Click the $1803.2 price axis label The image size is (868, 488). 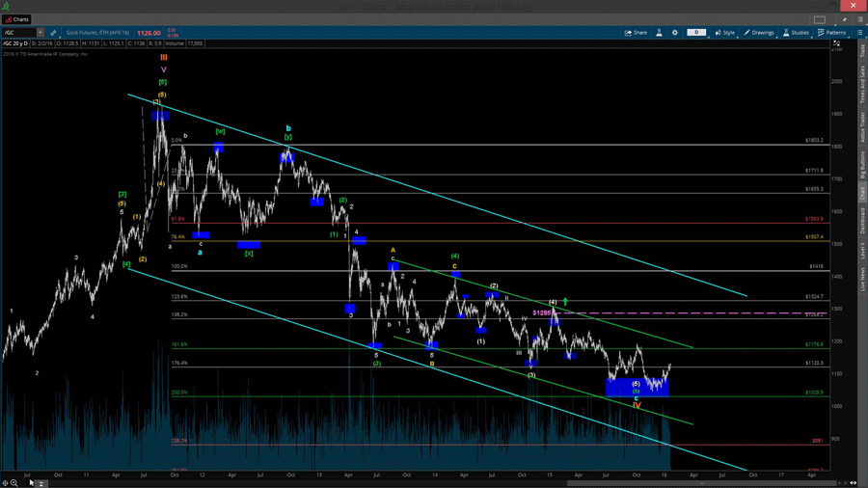click(x=814, y=141)
